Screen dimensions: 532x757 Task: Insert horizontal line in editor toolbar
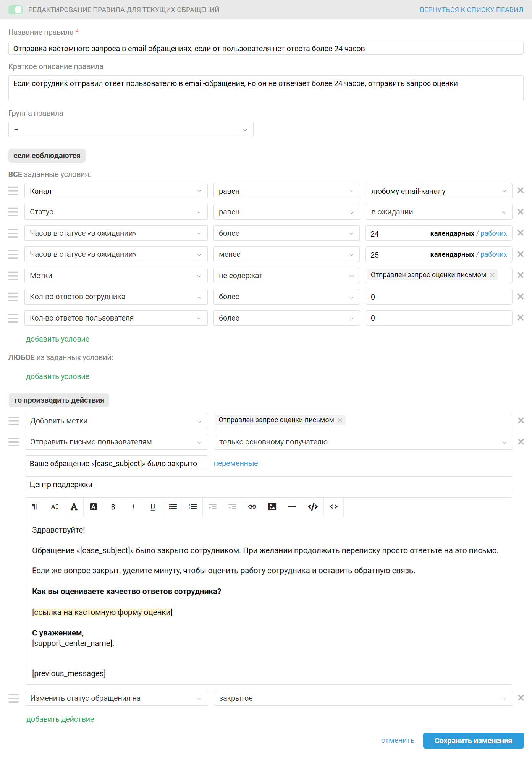click(292, 507)
